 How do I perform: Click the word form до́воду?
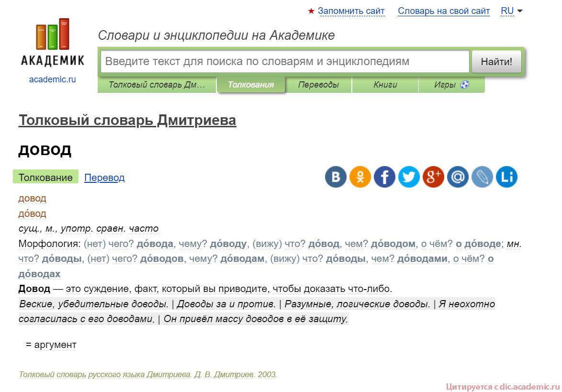coord(228,244)
